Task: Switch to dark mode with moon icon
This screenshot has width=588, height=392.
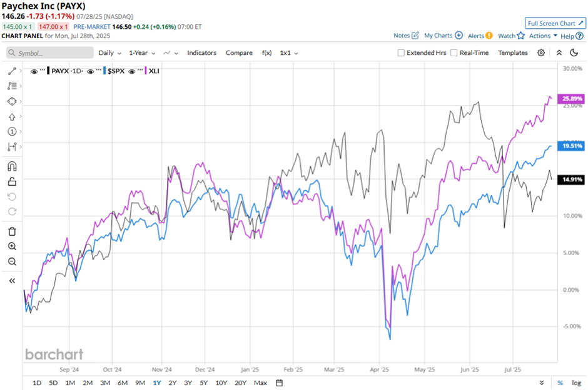Action: [x=574, y=53]
